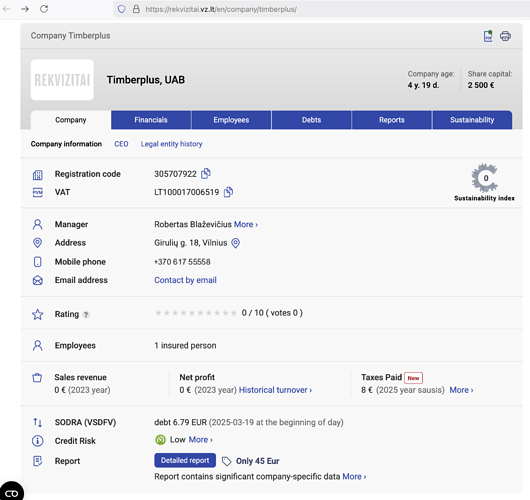Viewport: 530px width, 500px height.
Task: Open the Historical turnover link
Action: [275, 390]
